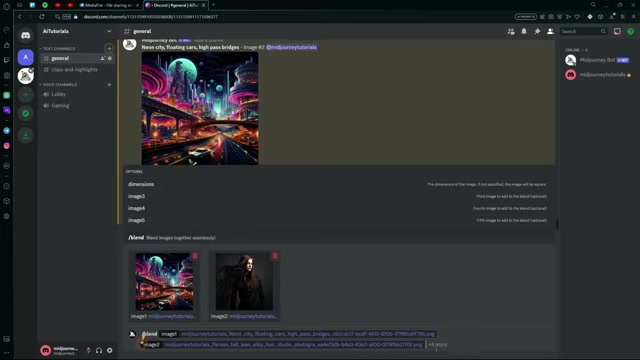Open the Threads icon in channel header
Image resolution: width=640 pixels, height=360 pixels.
click(511, 31)
